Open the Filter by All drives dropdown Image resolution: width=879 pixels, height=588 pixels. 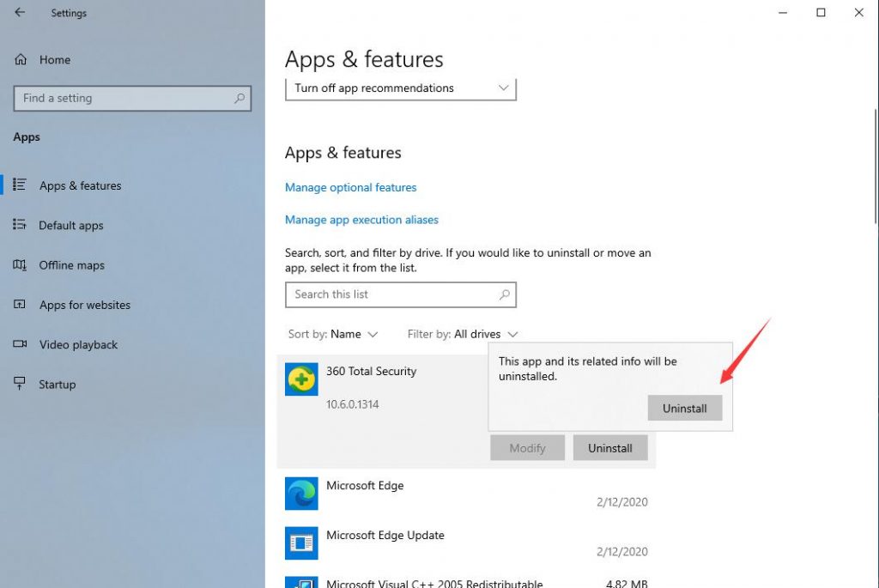point(463,334)
